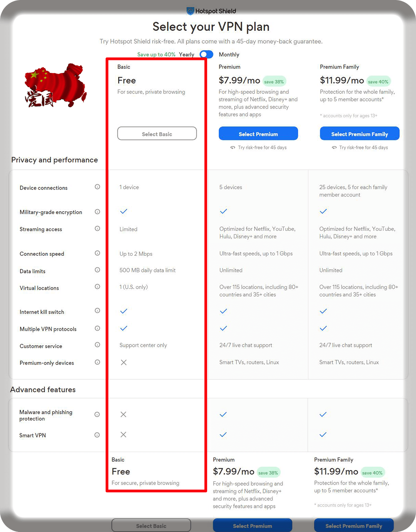Screen dimensions: 416x532
Task: Click the Premium 'save 38%' badge
Action: (274, 82)
